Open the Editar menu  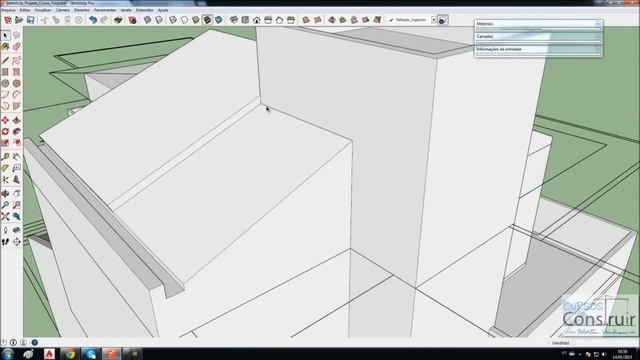[25, 9]
